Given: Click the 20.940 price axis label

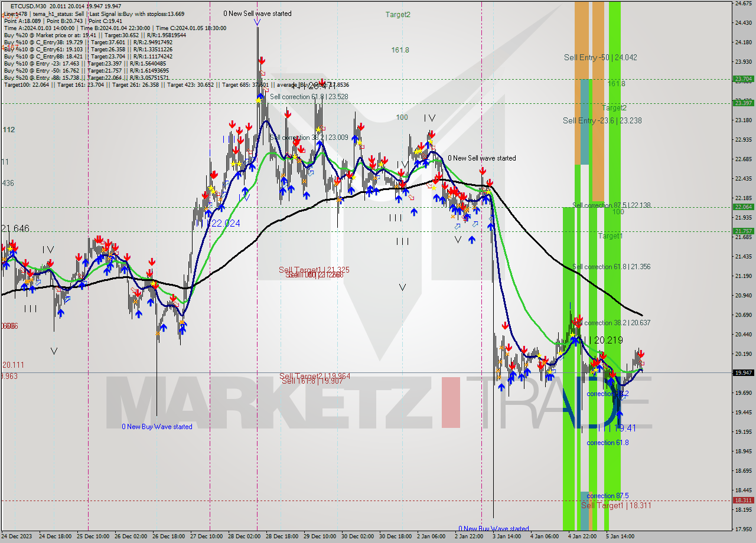Looking at the screenshot, I should 742,295.
